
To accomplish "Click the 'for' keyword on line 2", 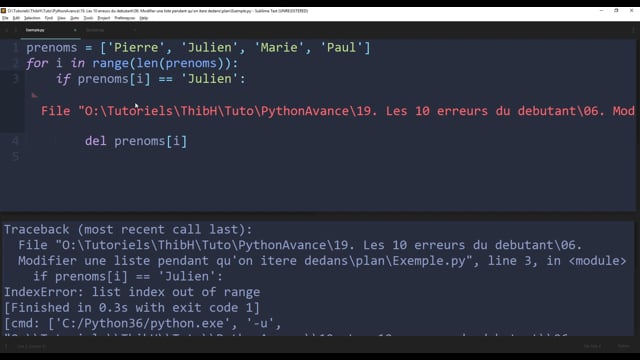I will tap(37, 63).
